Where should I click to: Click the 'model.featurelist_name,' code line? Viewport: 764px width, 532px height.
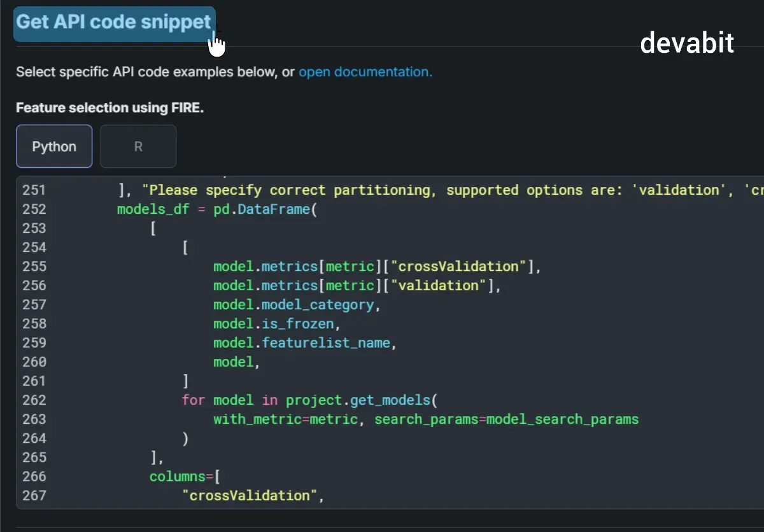[305, 342]
